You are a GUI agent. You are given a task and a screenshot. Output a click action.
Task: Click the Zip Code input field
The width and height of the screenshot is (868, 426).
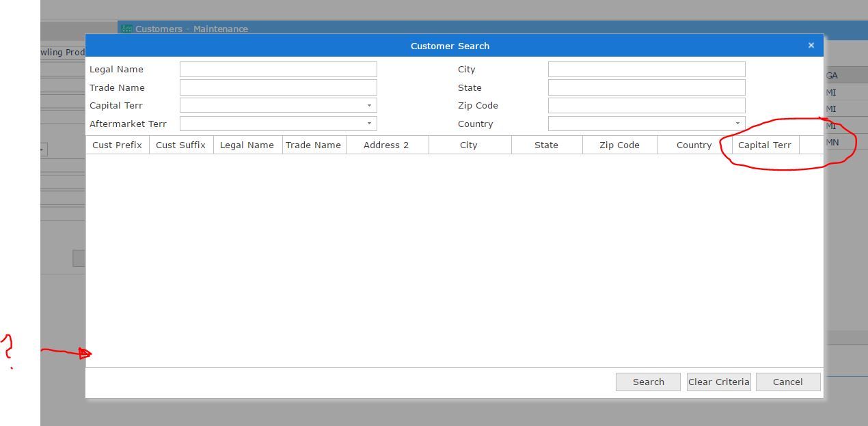(x=647, y=106)
